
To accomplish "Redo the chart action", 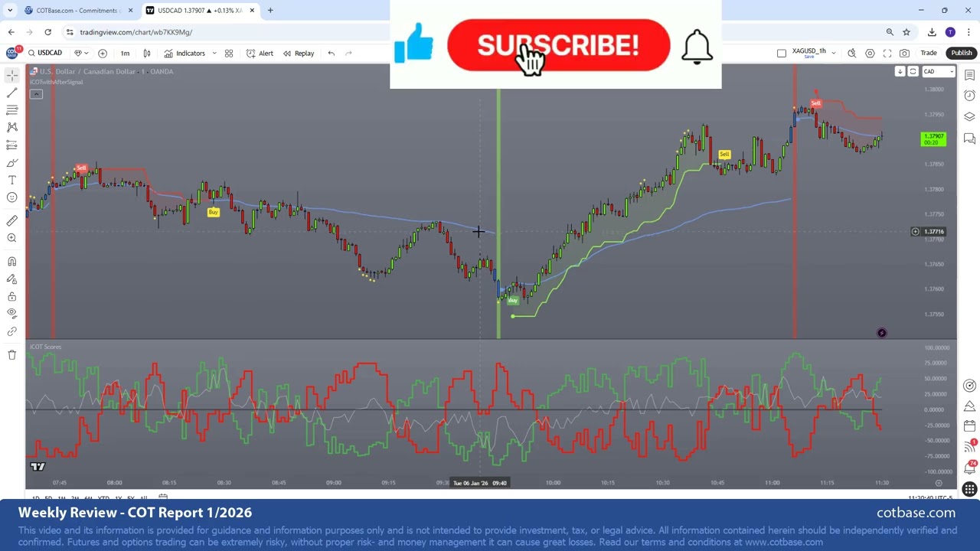I will click(348, 53).
